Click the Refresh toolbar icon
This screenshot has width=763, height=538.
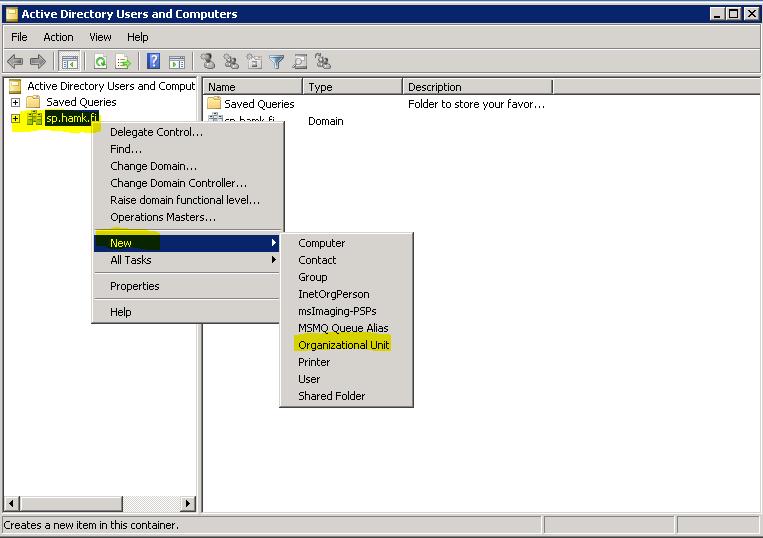pos(100,62)
